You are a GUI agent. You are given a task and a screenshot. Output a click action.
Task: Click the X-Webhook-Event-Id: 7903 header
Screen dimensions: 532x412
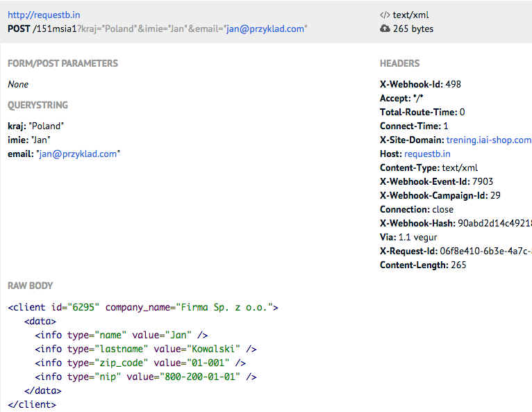(436, 181)
